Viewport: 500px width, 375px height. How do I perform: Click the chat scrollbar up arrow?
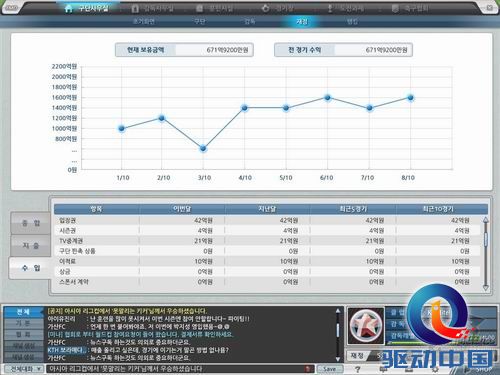click(x=338, y=311)
